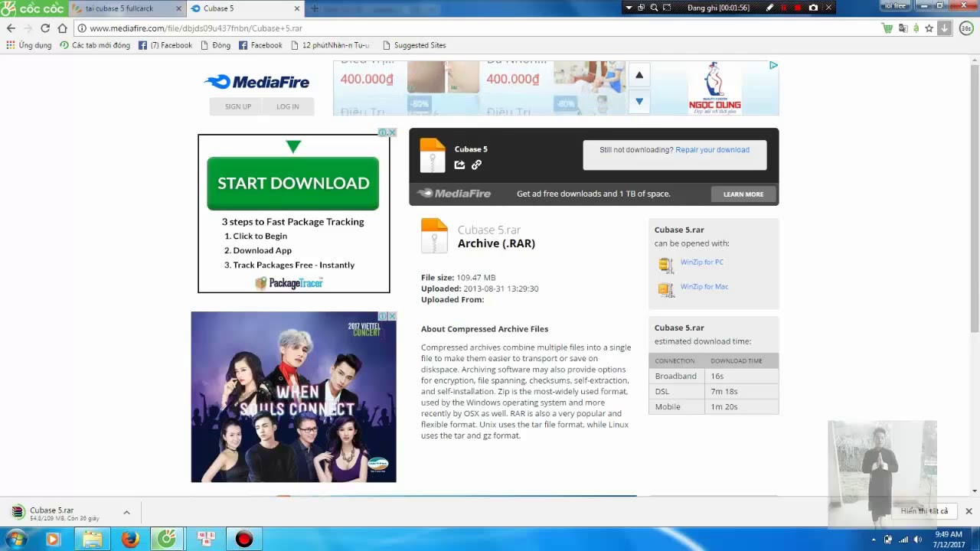Open the WinZip for PC link
This screenshot has height=551, width=980.
click(x=702, y=262)
